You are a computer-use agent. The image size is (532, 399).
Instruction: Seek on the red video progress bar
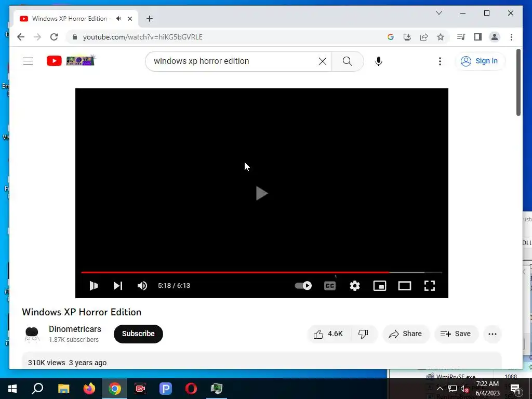coord(262,272)
